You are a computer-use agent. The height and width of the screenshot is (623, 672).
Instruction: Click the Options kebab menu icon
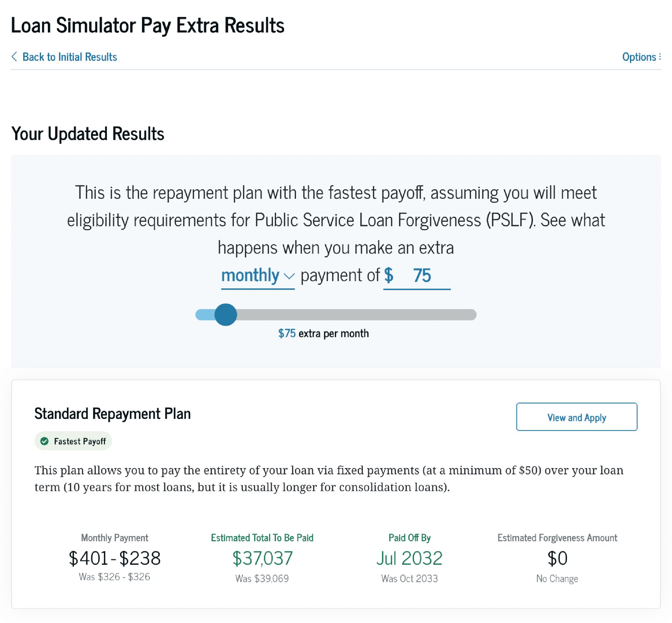(x=660, y=57)
